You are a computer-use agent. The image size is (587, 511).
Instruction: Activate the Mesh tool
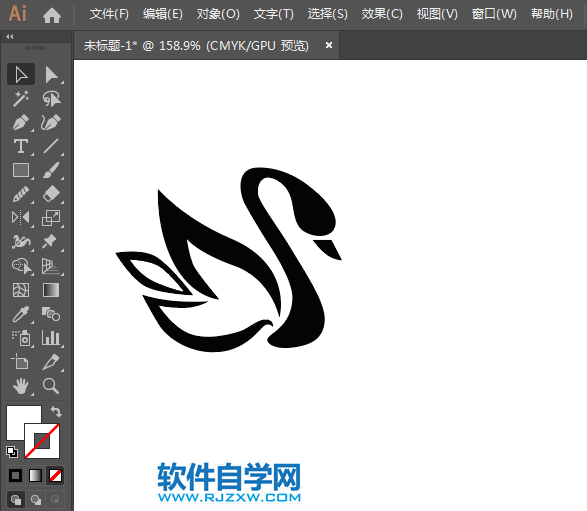pos(21,290)
